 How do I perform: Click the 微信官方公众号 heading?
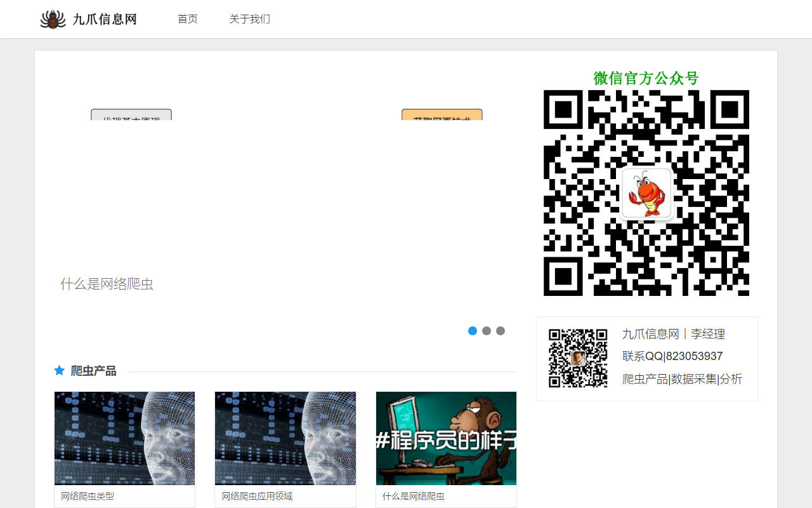pos(646,78)
